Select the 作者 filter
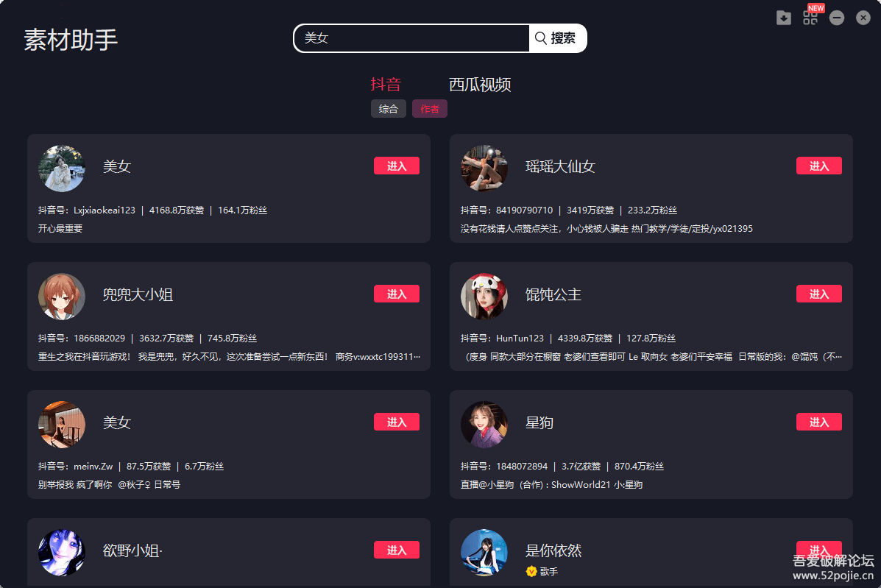Image resolution: width=881 pixels, height=588 pixels. pyautogui.click(x=430, y=109)
